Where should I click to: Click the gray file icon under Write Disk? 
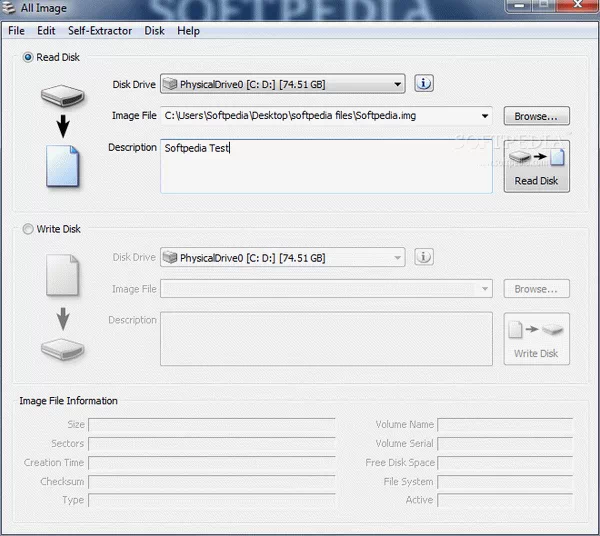click(62, 275)
